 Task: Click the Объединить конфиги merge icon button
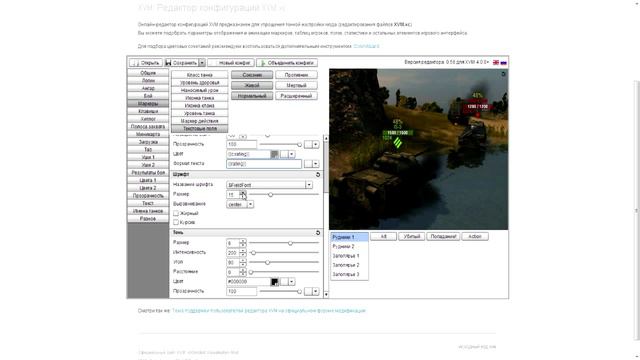point(287,63)
